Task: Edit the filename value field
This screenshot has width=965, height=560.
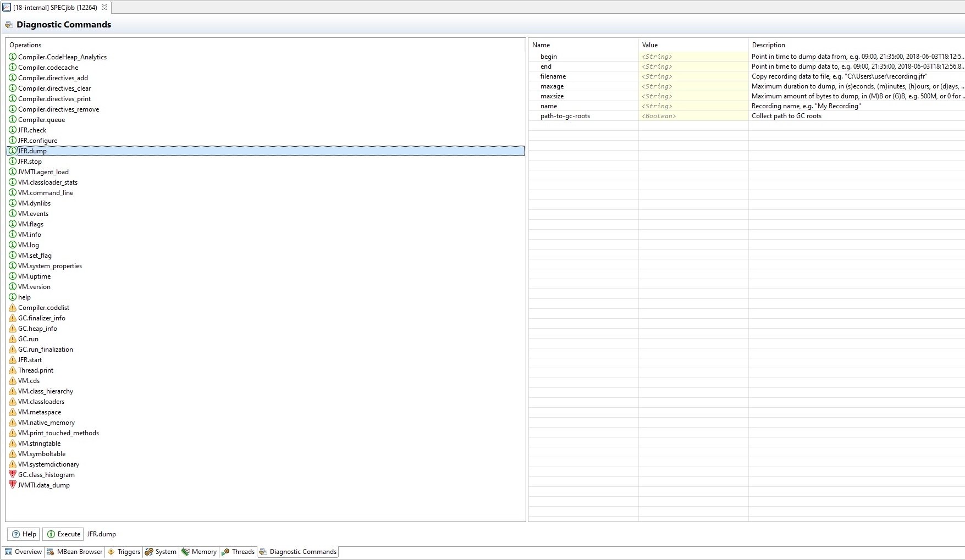Action: pyautogui.click(x=693, y=76)
